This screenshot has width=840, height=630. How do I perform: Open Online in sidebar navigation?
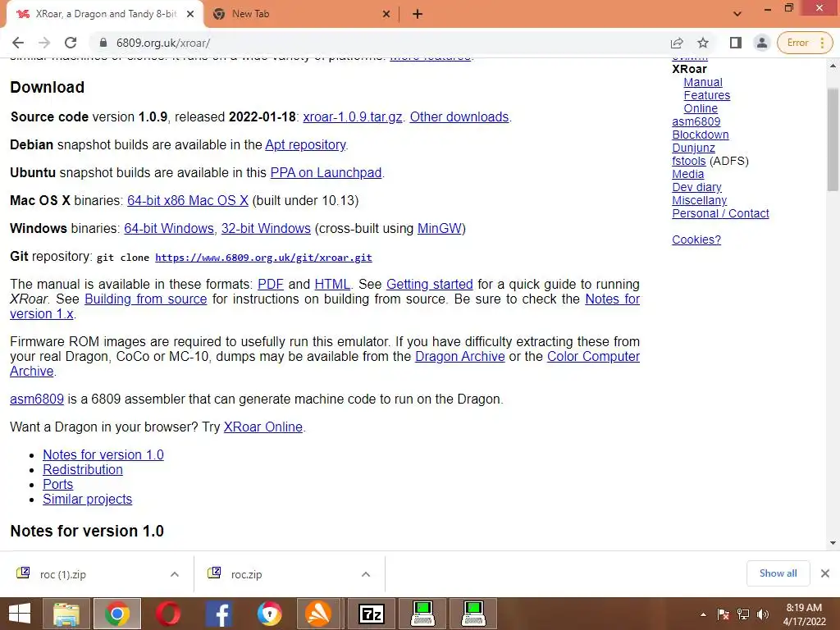[x=701, y=108]
